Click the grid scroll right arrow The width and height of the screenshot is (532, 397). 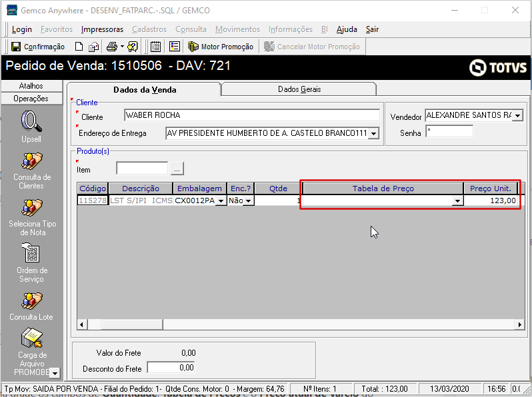click(520, 325)
